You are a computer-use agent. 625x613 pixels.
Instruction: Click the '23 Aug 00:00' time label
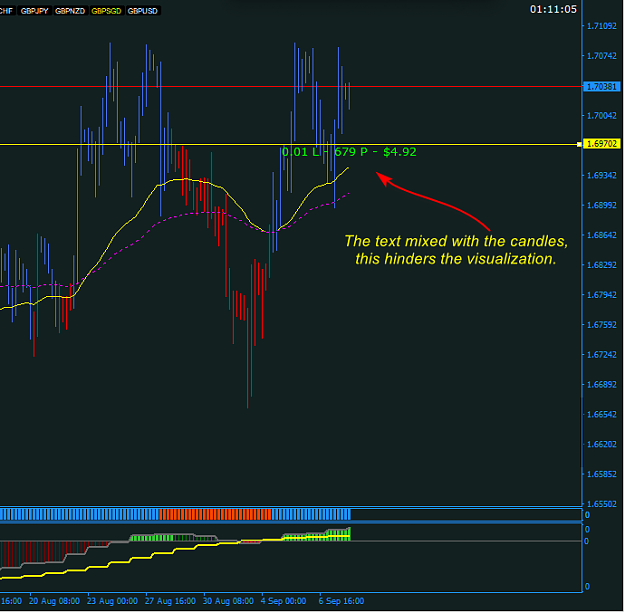tap(112, 601)
